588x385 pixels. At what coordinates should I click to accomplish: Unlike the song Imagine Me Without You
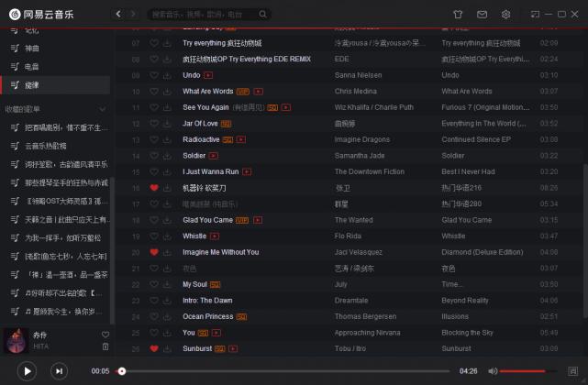tap(154, 252)
